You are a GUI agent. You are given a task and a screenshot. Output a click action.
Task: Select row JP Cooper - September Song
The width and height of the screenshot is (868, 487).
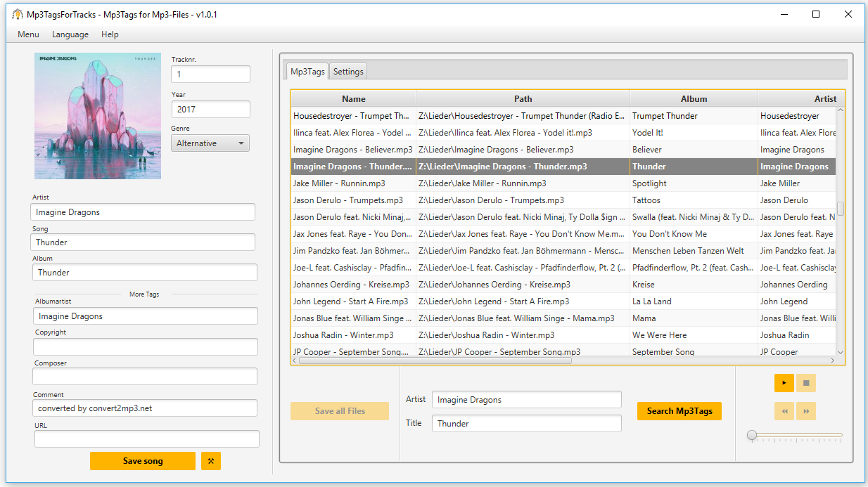(563, 351)
